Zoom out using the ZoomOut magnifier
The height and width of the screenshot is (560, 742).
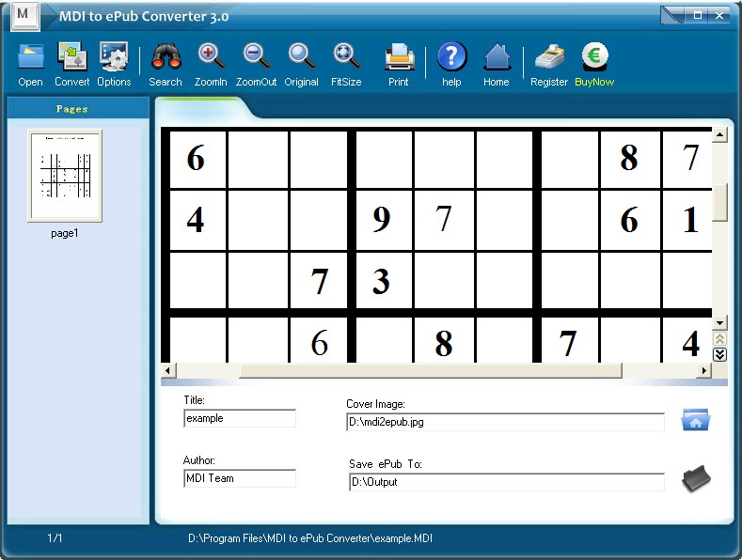coord(256,58)
